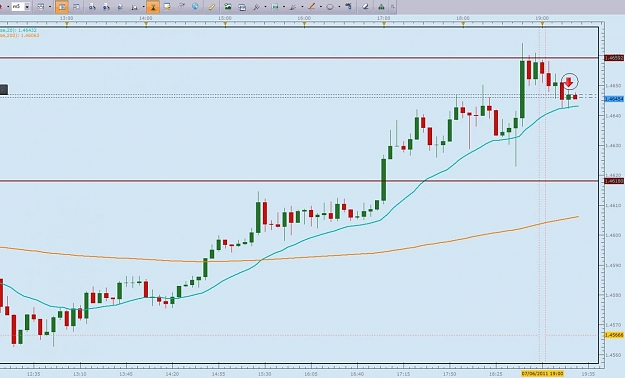The width and height of the screenshot is (625, 378).
Task: Click the tall green breakout candle near 18:45
Action: coord(522,89)
